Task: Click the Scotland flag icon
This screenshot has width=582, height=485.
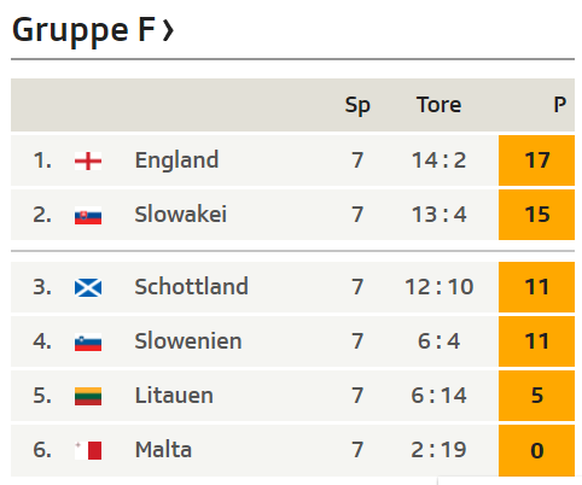Action: pyautogui.click(x=88, y=288)
